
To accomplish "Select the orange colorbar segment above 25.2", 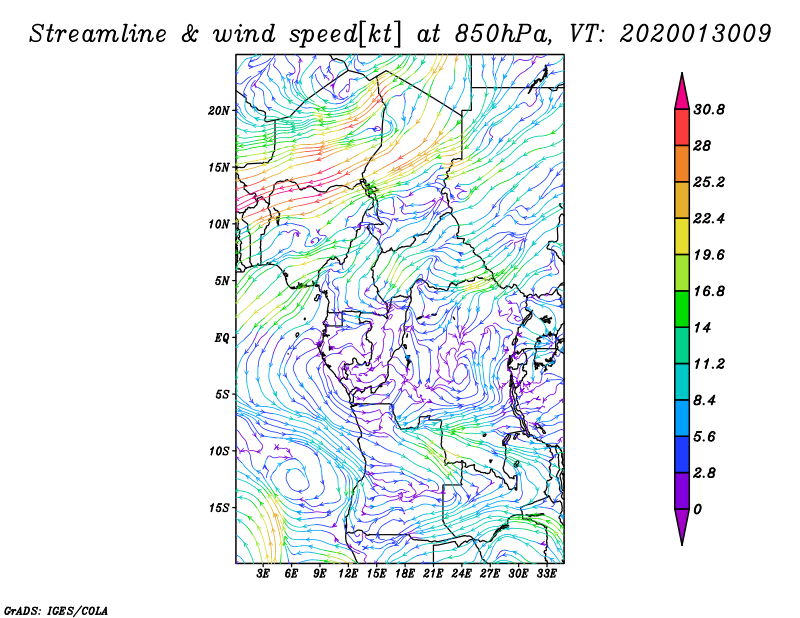I will tap(682, 164).
